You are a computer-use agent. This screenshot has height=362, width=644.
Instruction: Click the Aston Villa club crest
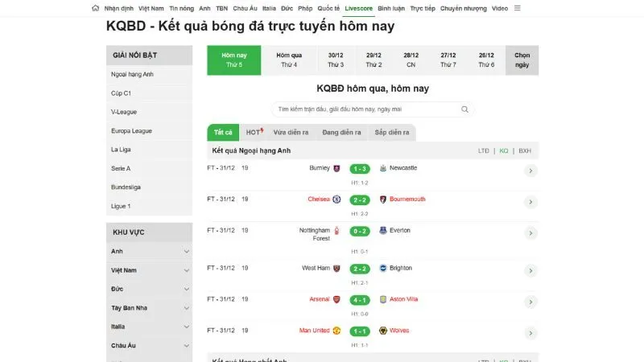pyautogui.click(x=383, y=299)
